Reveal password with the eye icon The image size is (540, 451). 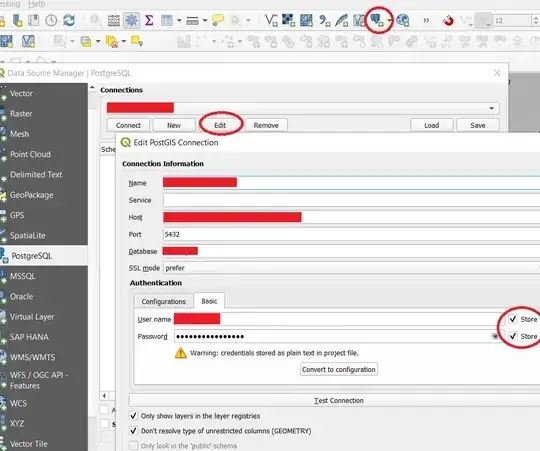[x=495, y=336]
